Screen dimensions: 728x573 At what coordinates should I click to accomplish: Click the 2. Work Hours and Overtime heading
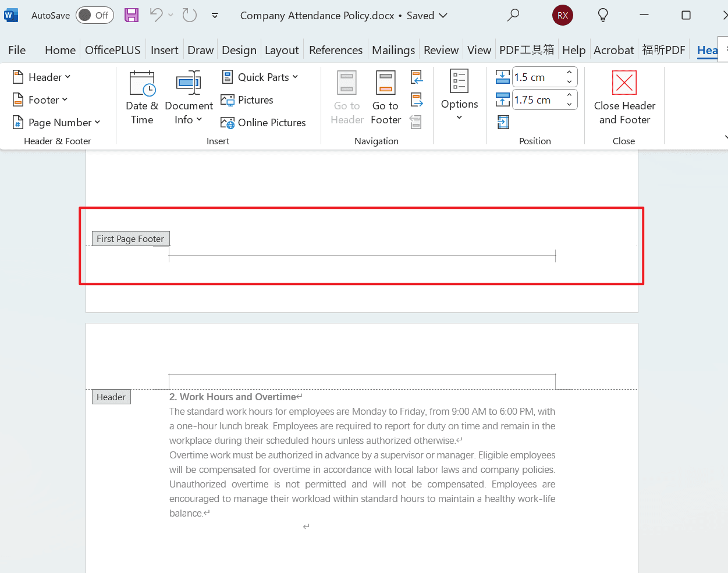pos(233,397)
